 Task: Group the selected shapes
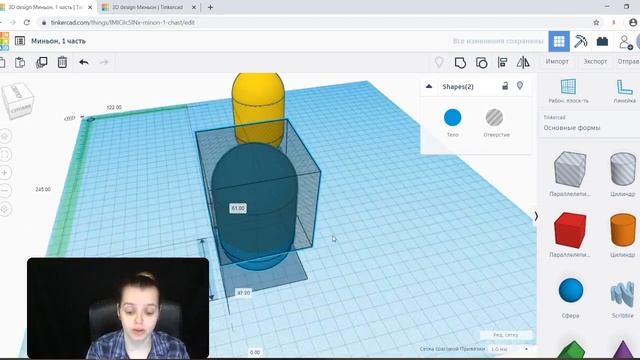(460, 62)
